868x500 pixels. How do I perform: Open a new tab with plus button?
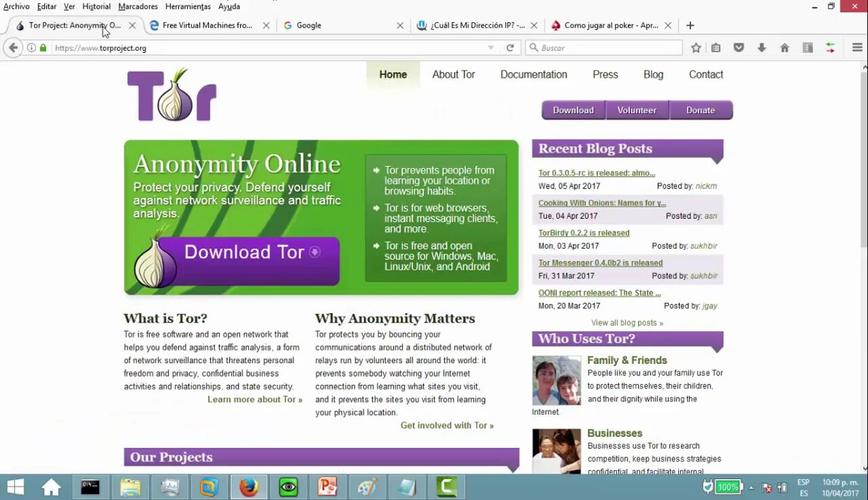coord(690,25)
